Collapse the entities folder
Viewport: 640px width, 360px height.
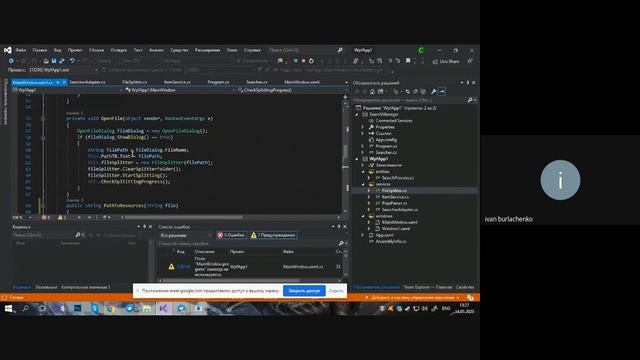[362, 172]
